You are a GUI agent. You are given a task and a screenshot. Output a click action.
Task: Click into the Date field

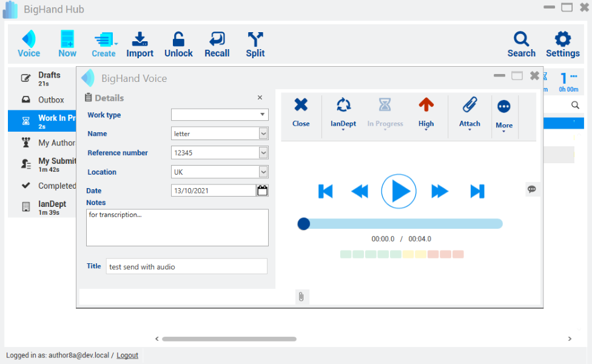[x=214, y=190]
